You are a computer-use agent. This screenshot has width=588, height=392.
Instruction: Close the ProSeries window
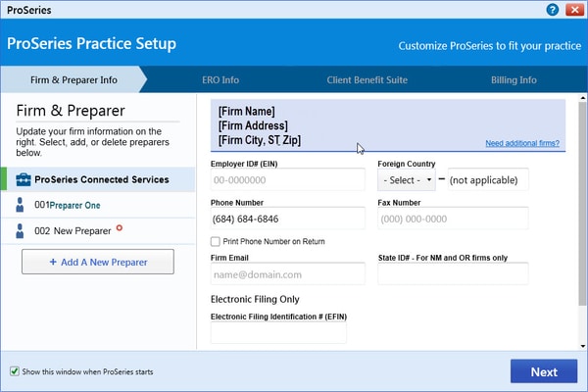(574, 10)
